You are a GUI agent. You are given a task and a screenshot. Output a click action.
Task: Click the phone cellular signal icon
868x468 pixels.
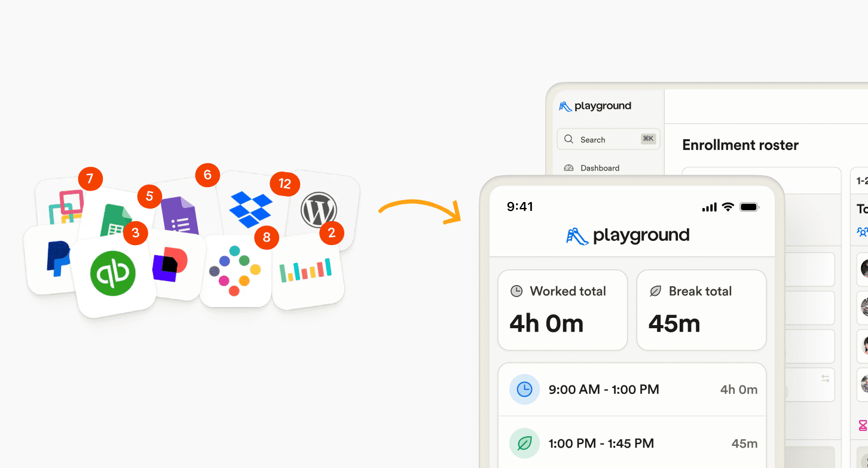tap(710, 207)
